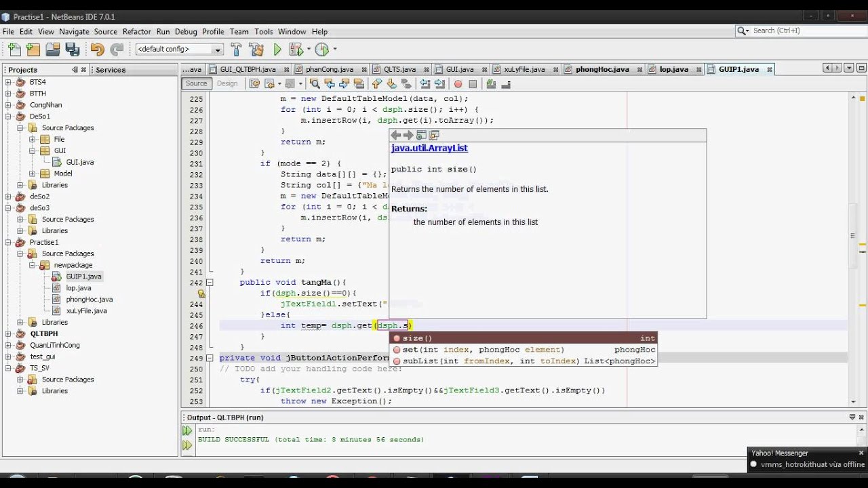Click Find Previous Occurrence editor icon

pyautogui.click(x=330, y=83)
